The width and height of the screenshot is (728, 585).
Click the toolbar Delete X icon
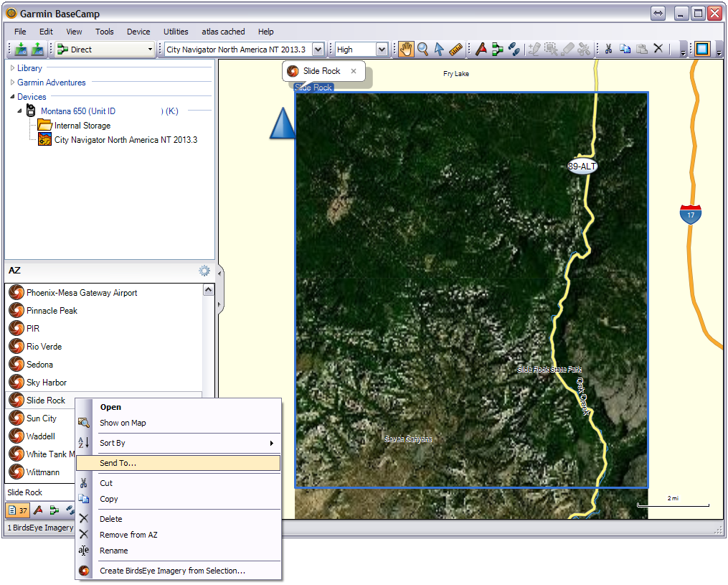(658, 48)
